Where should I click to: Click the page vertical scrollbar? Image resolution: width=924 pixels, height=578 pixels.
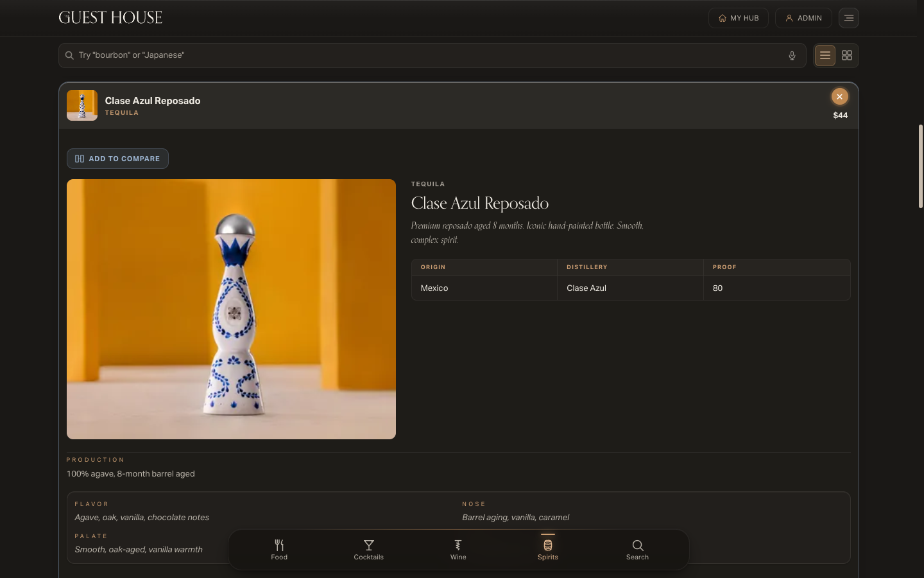920,166
